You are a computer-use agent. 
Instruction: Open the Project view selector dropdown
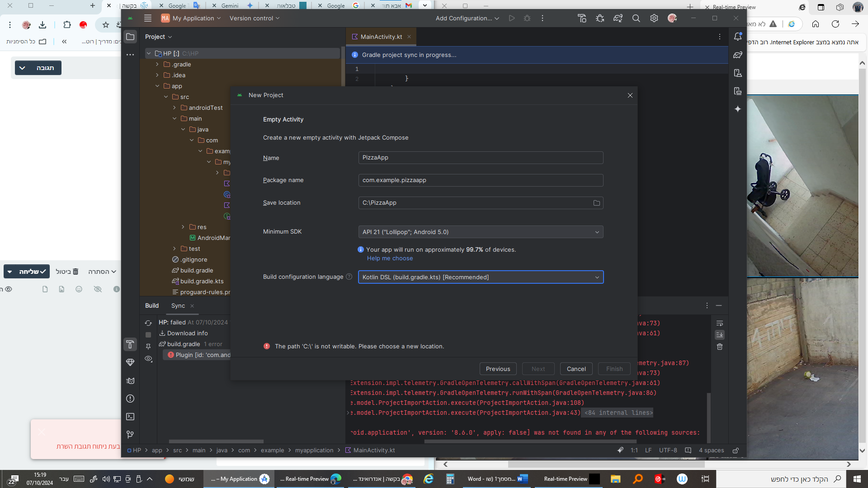pyautogui.click(x=158, y=37)
